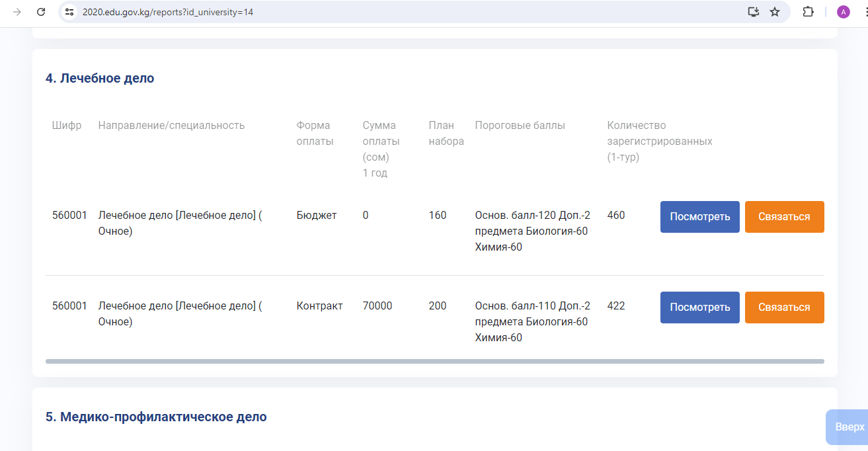Click the enrollment plan value 200

click(x=438, y=306)
